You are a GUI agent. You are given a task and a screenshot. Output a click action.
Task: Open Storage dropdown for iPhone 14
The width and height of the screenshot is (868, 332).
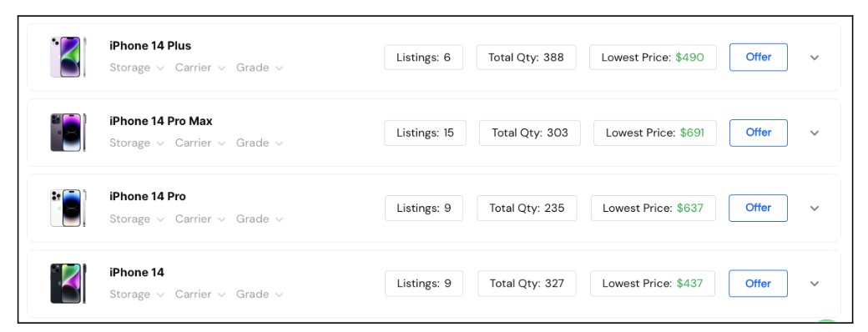[x=137, y=294]
